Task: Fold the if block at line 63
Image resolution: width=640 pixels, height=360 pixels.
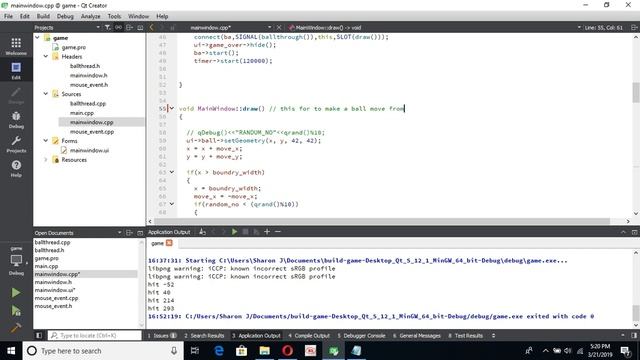Action: [x=172, y=172]
